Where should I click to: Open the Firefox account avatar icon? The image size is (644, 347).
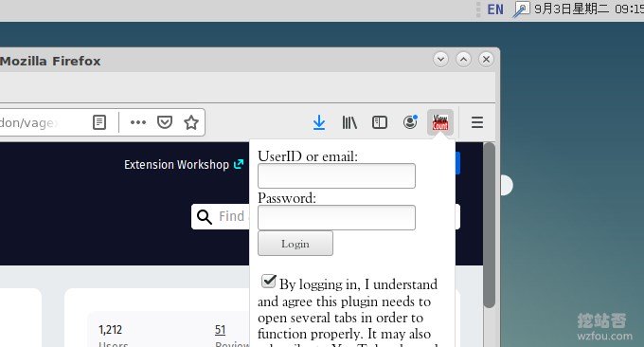click(410, 122)
